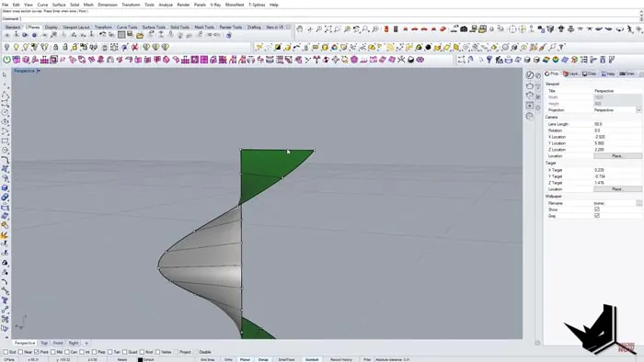
Task: Select the pointer tool in left sidebar
Action: point(5,75)
